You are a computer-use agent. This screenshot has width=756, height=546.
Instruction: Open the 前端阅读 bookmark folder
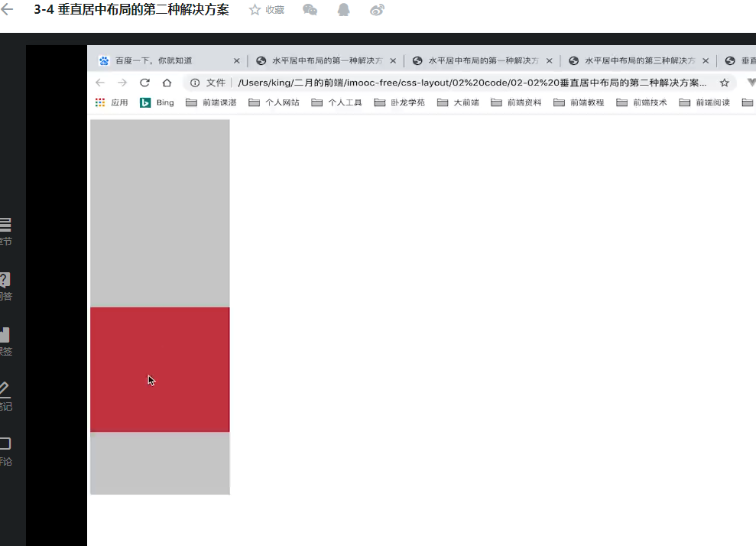tap(705, 102)
